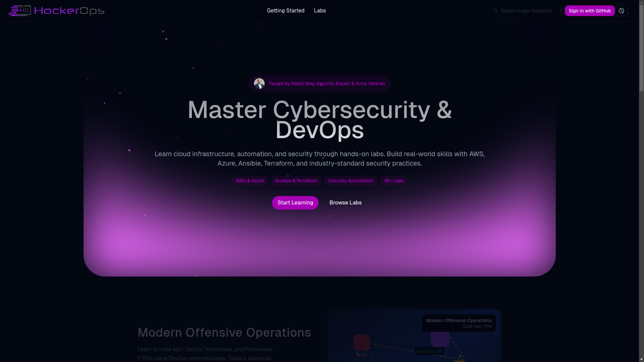Click the scrollbar down arrow
This screenshot has height=362, width=644.
point(641,359)
